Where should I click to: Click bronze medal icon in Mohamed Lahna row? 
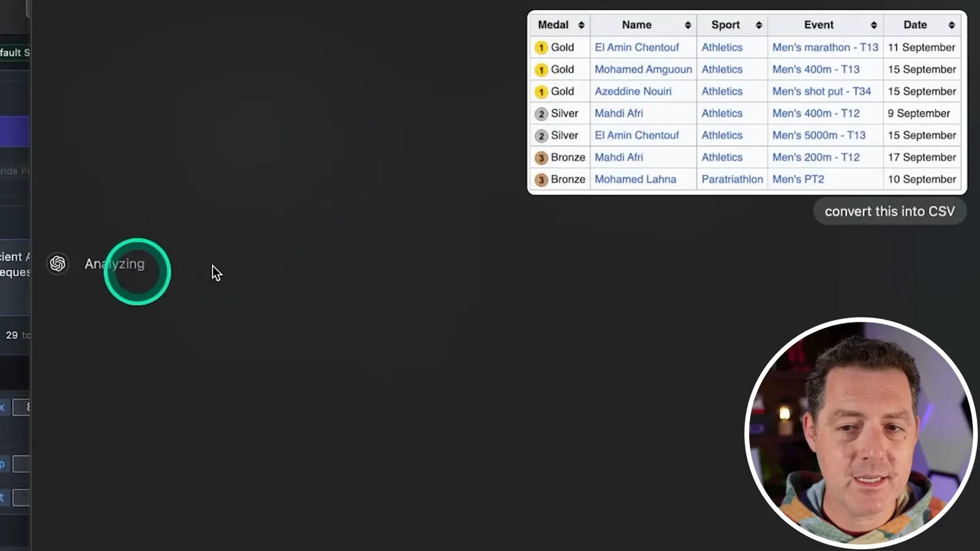pyautogui.click(x=541, y=180)
